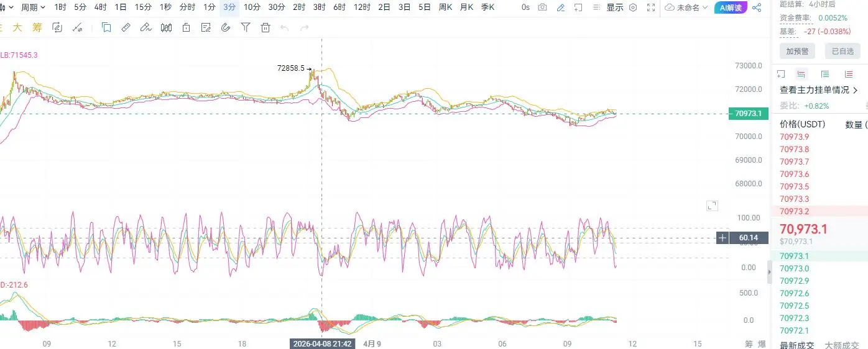Click the add chart window icon
This screenshot has width=868, height=349.
click(x=578, y=7)
